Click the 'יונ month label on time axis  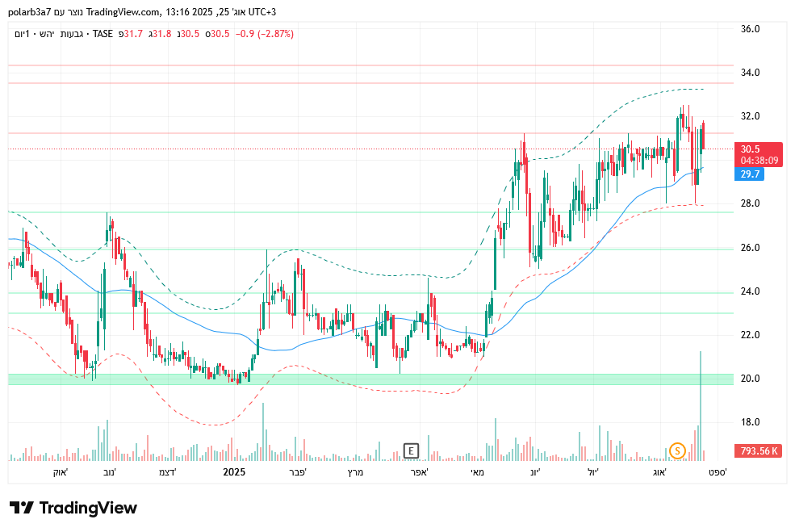pos(535,472)
